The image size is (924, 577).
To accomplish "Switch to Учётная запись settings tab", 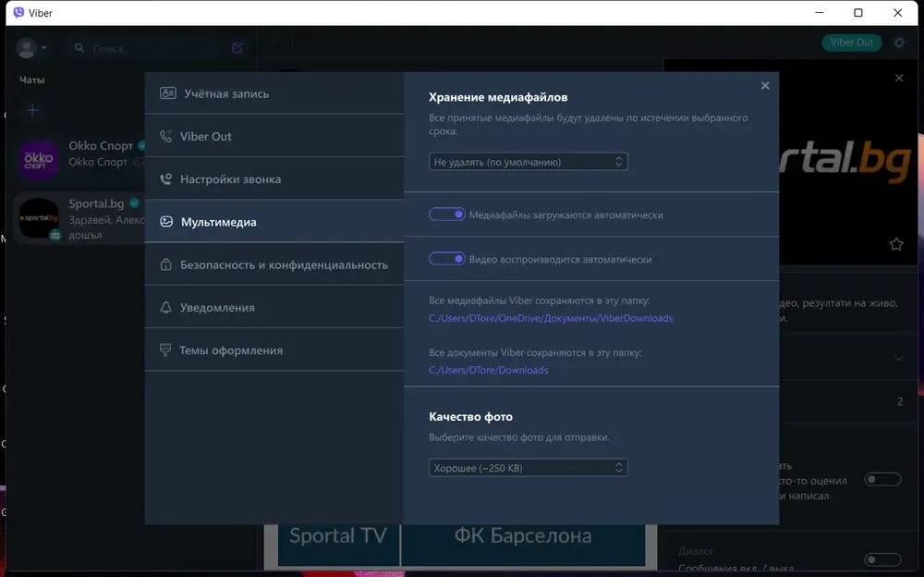I will (274, 93).
